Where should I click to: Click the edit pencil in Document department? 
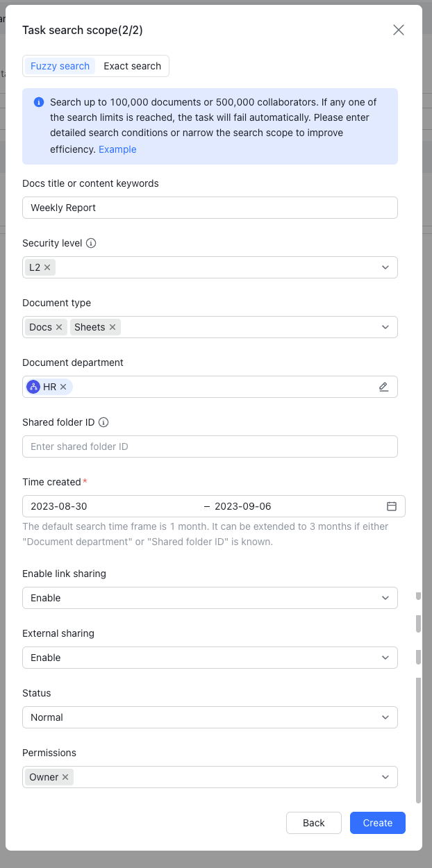[x=383, y=387]
